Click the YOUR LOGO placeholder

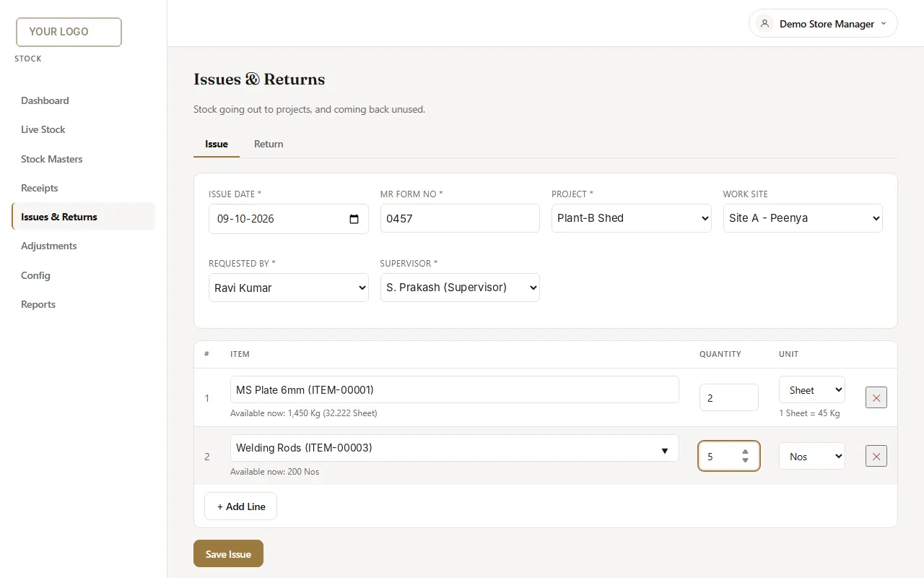69,32
